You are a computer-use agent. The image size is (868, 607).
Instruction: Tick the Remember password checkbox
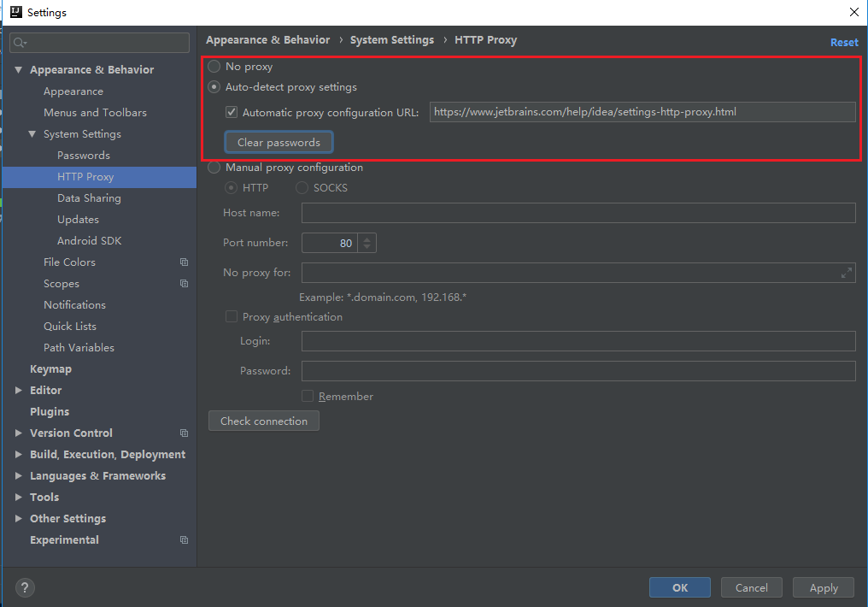pyautogui.click(x=308, y=396)
